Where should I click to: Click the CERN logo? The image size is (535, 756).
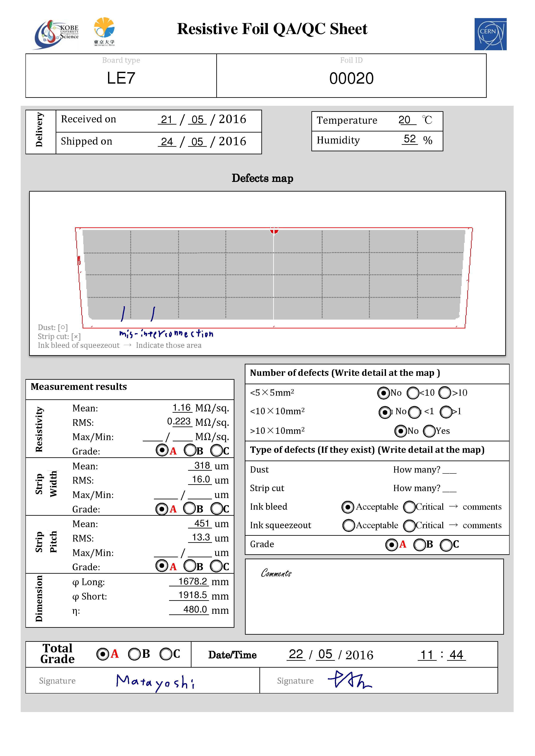tap(490, 34)
